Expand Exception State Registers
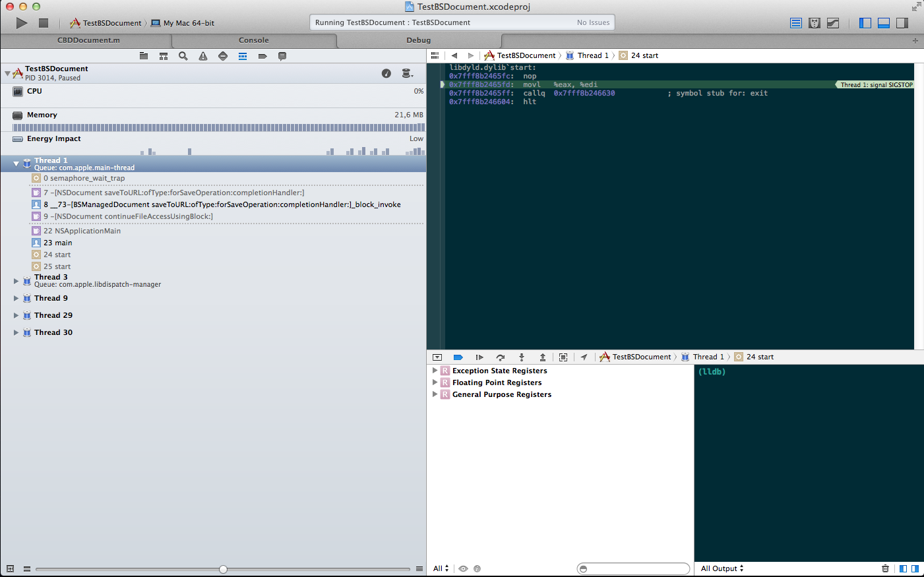Screen dimensions: 924x577 click(435, 371)
